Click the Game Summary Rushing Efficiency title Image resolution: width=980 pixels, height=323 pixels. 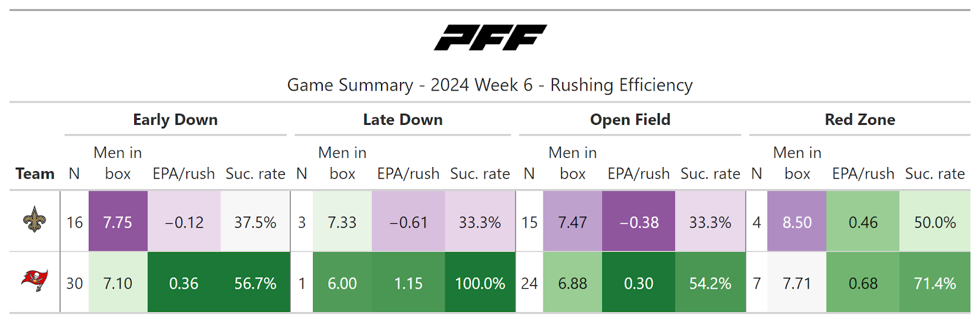490,85
